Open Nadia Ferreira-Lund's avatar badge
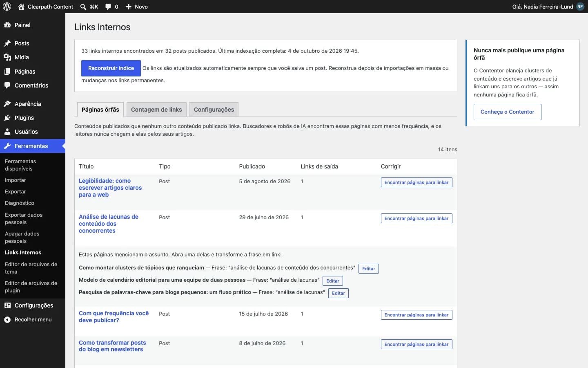 click(580, 7)
